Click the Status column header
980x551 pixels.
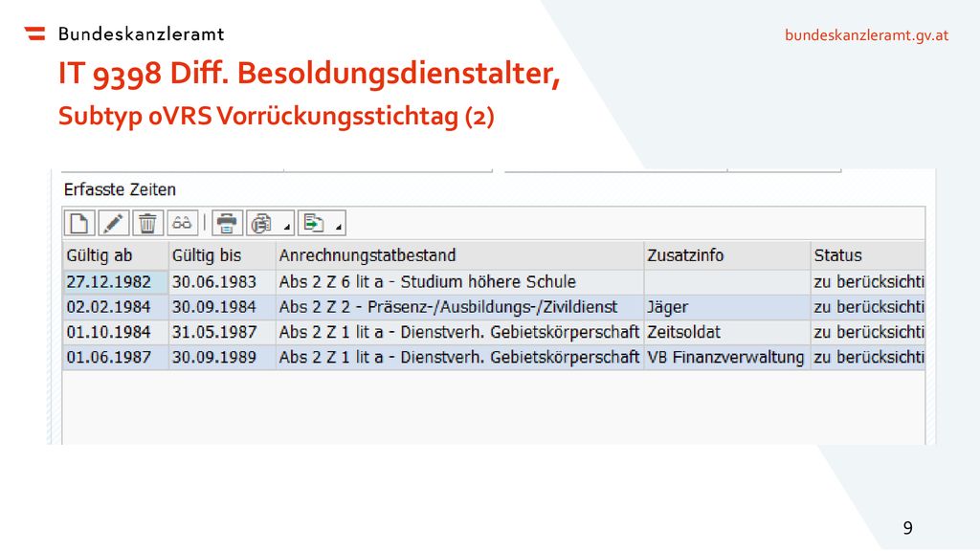(867, 255)
